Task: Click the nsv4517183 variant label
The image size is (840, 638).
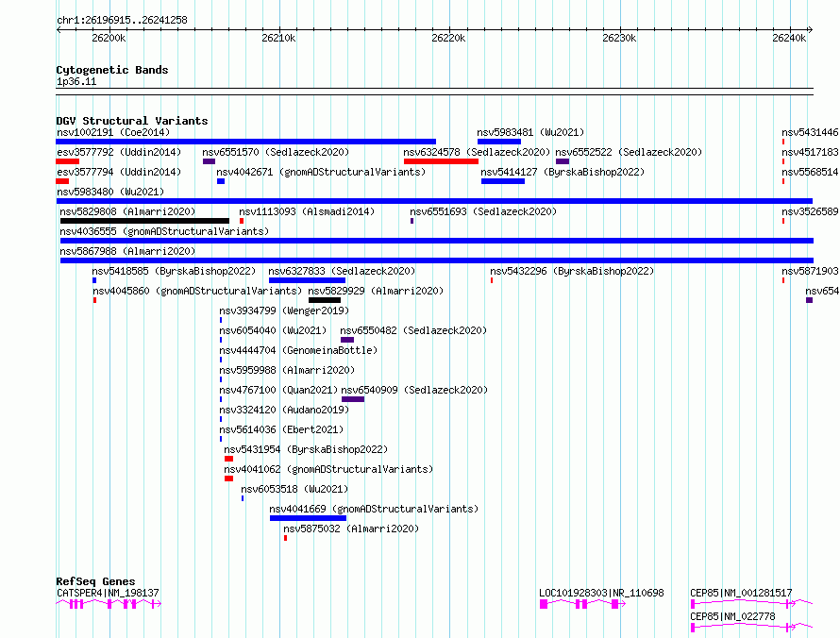Action: [810, 152]
